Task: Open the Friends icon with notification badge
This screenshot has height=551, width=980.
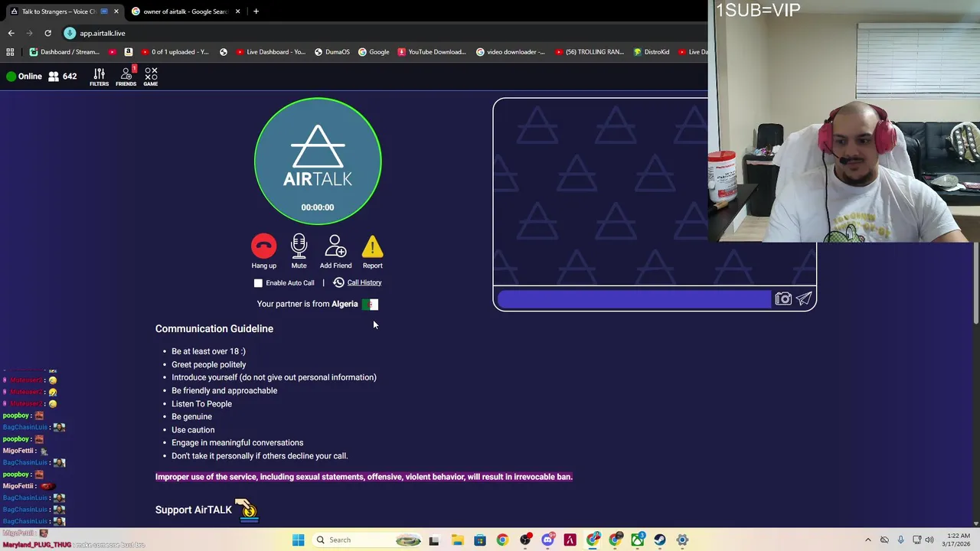Action: pos(126,77)
